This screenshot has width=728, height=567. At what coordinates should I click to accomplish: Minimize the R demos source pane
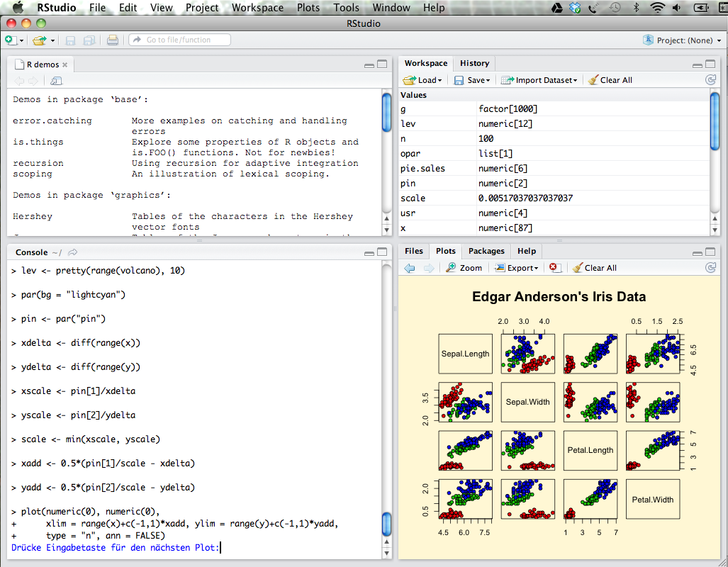coord(369,65)
